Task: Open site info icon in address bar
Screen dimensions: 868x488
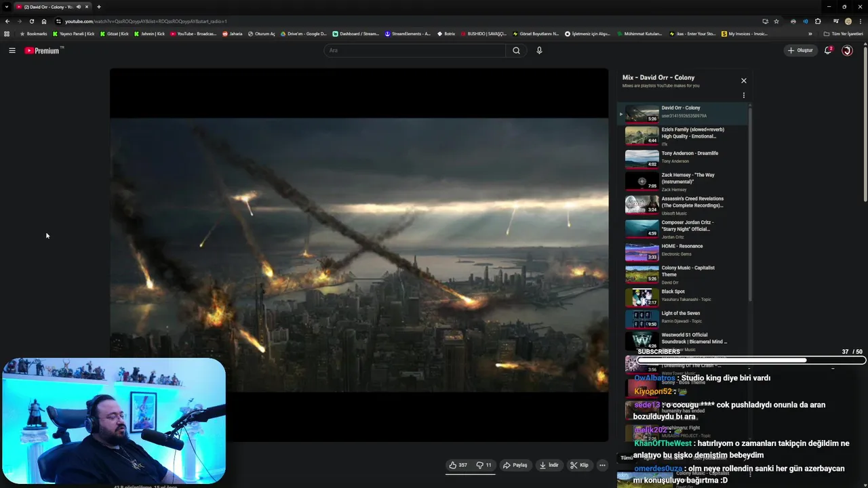Action: [x=59, y=21]
